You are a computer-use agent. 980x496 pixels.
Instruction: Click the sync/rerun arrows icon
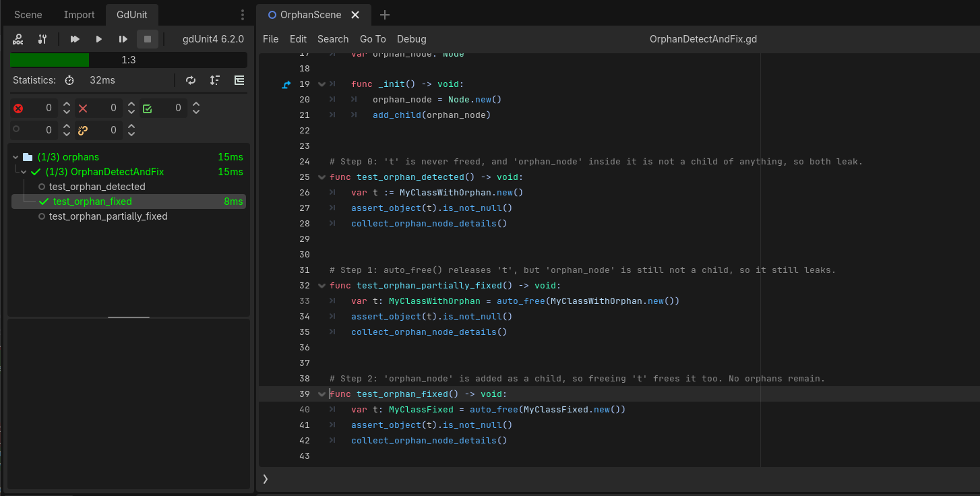coord(191,80)
